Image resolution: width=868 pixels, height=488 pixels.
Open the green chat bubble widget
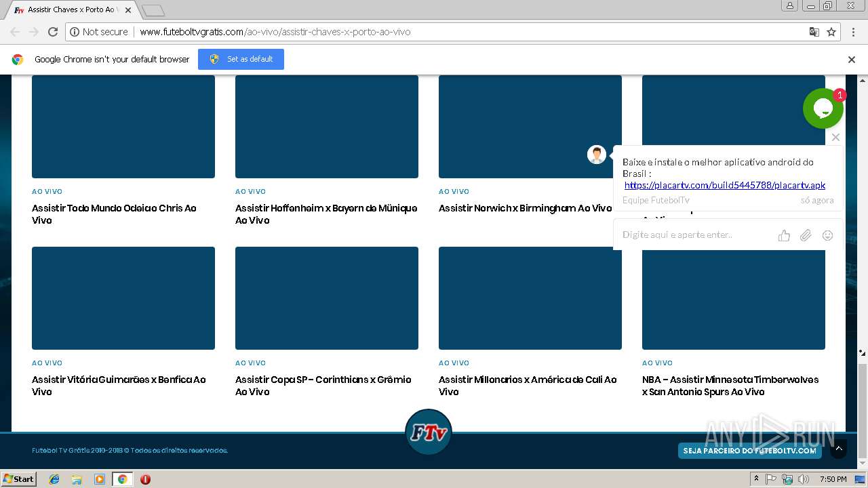click(x=823, y=108)
